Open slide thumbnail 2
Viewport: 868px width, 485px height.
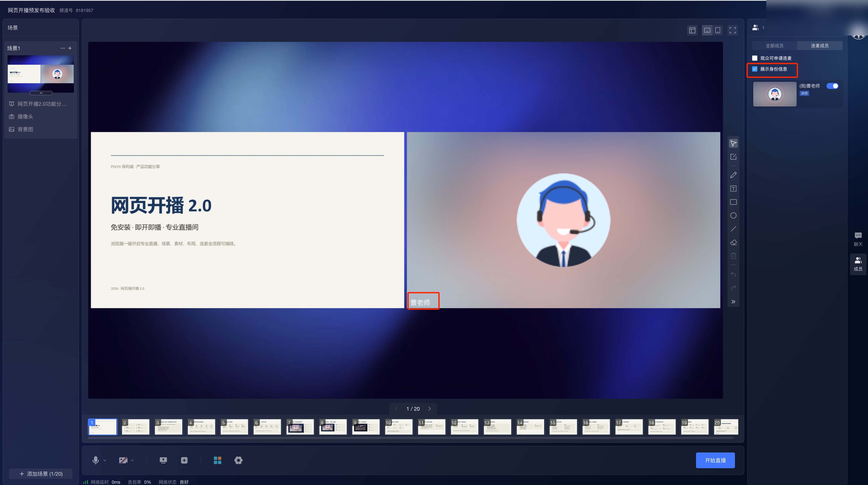(136, 427)
